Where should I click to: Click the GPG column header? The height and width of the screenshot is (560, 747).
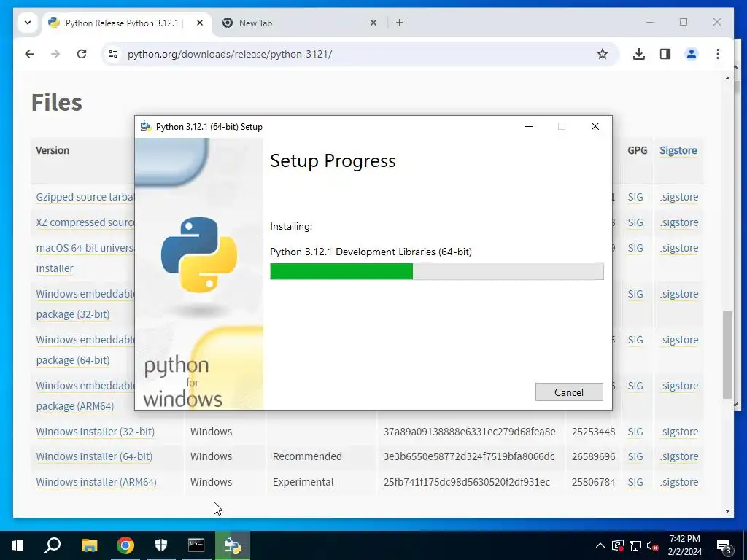tap(637, 150)
